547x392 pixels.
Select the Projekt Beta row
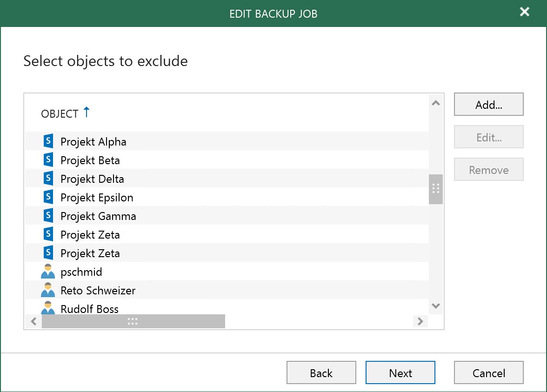(227, 160)
